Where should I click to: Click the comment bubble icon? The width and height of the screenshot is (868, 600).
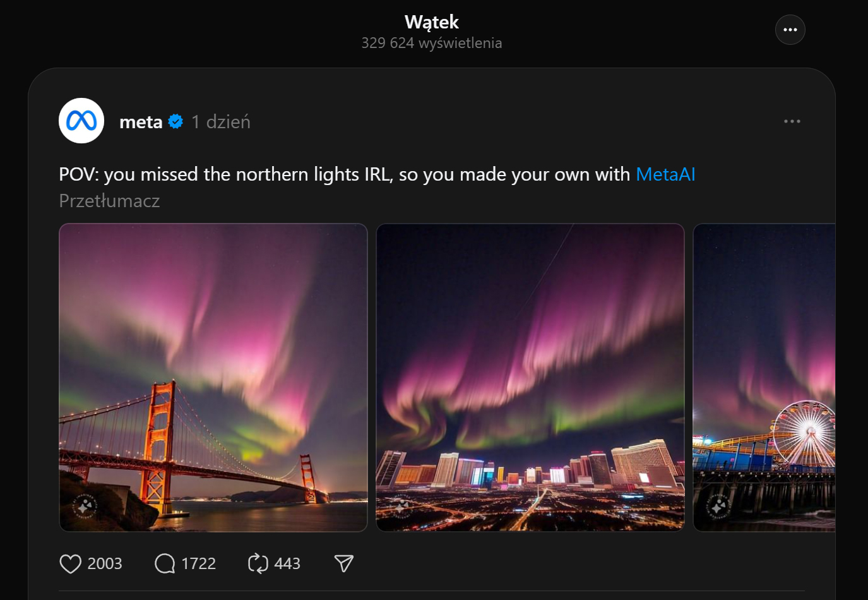coord(165,563)
